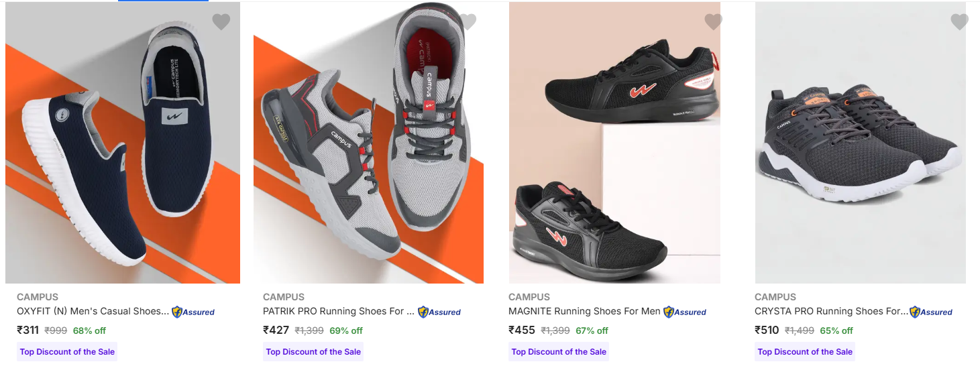Click Assured badge next to CRYSTA PRO title
Screen dimensions: 980x366
(x=931, y=312)
